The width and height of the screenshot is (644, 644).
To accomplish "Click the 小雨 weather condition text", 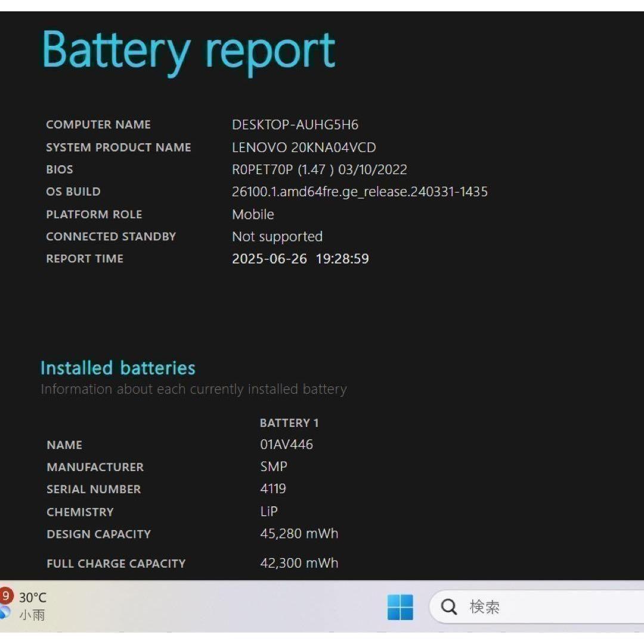I will pyautogui.click(x=32, y=615).
